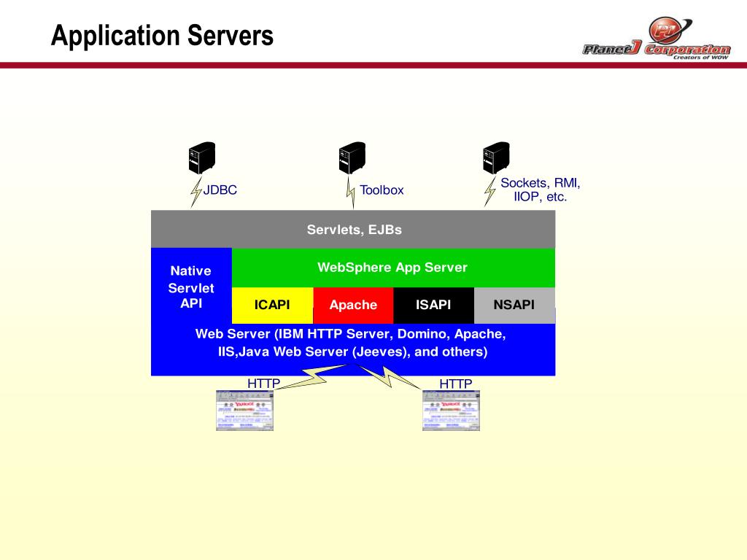Screen dimensions: 747x560
Task: Click the right HTTP lightning connector
Action: (x=388, y=377)
